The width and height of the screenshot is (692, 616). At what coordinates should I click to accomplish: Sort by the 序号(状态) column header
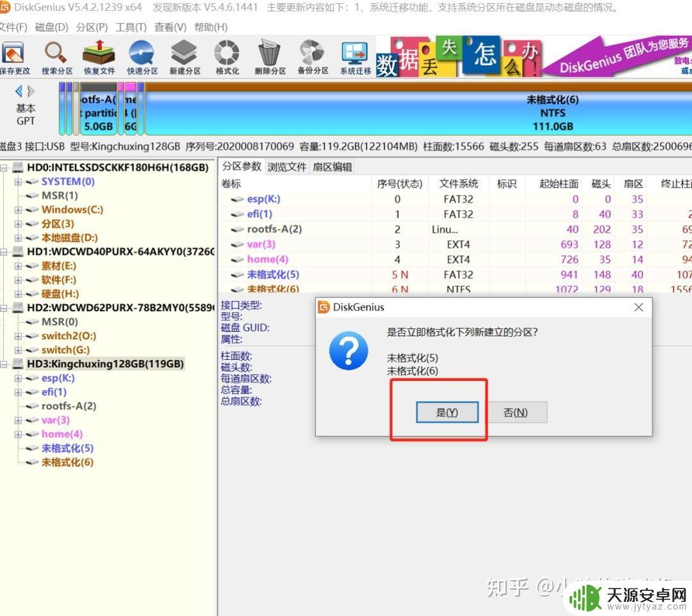click(x=400, y=184)
